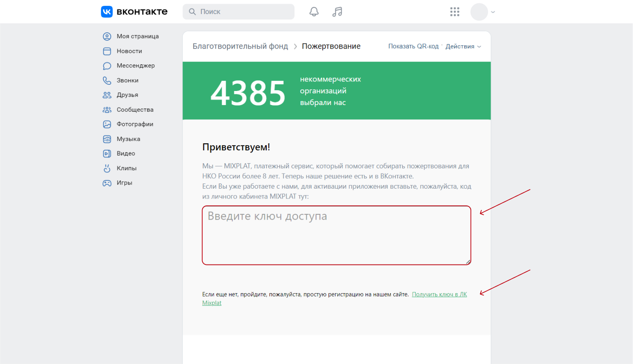Open Звонки section
Screen dimensions: 633x364
pyautogui.click(x=127, y=80)
